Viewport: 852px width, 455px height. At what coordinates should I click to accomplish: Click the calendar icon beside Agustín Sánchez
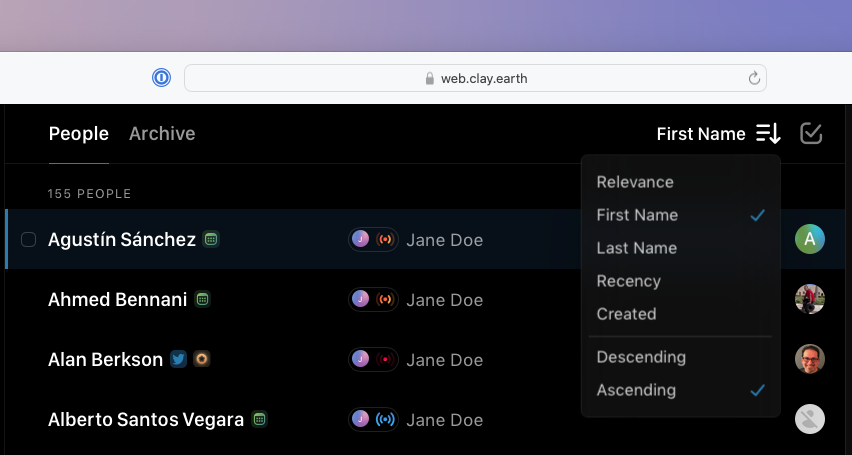coord(211,239)
